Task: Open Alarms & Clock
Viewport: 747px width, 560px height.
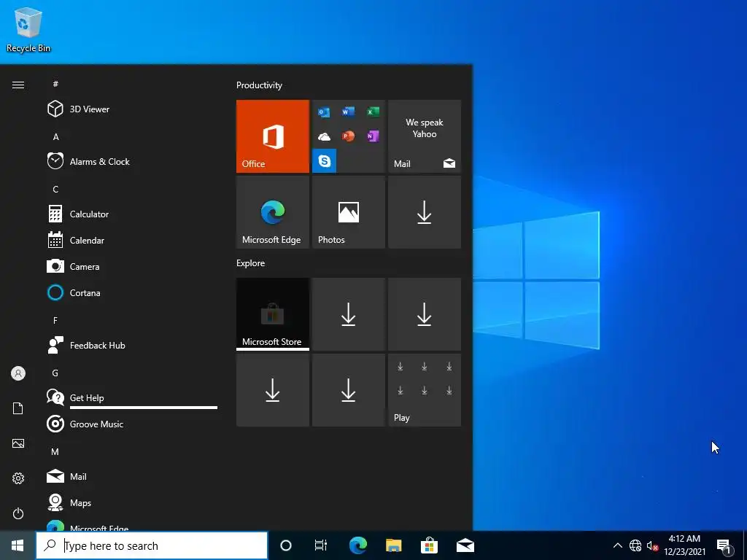Action: click(x=132, y=161)
